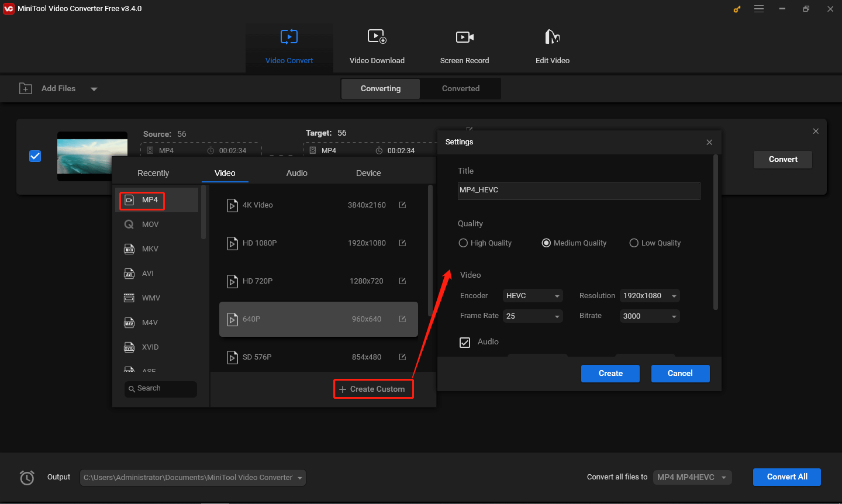Toggle the Audio checkbox

point(465,343)
